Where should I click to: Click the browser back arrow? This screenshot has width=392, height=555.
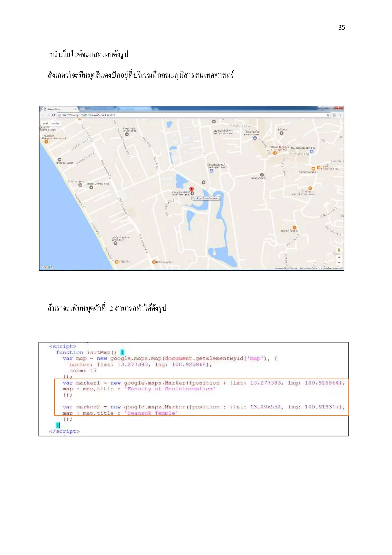43,115
